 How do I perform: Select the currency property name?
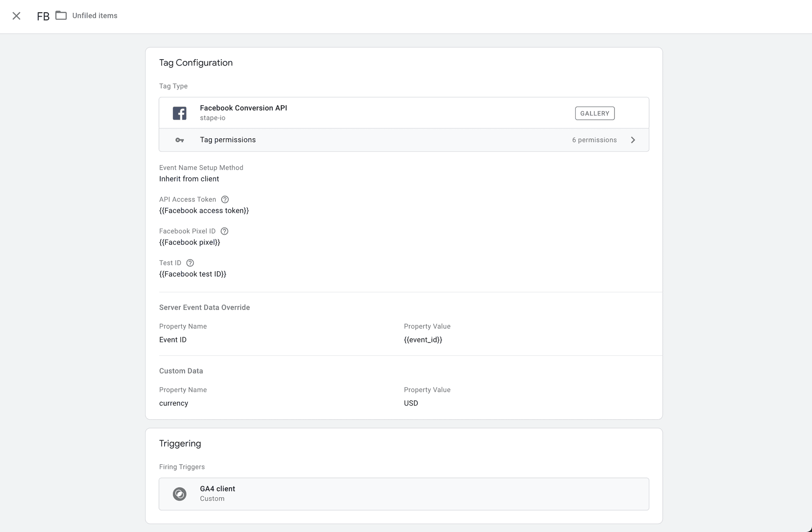tap(173, 403)
